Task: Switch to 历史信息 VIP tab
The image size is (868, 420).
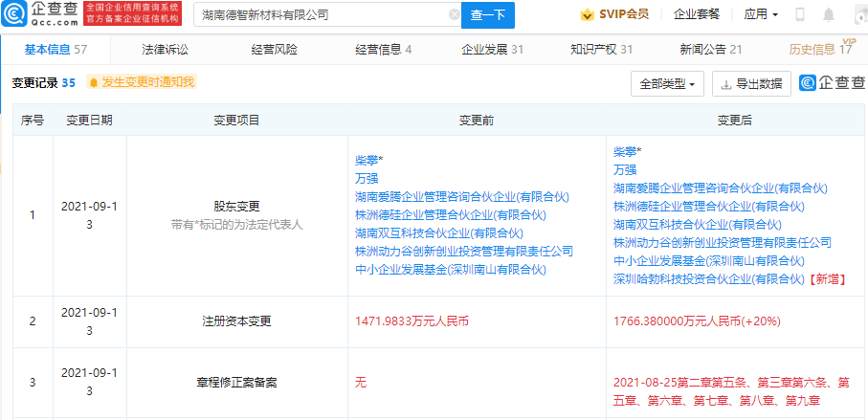Action: (820, 50)
